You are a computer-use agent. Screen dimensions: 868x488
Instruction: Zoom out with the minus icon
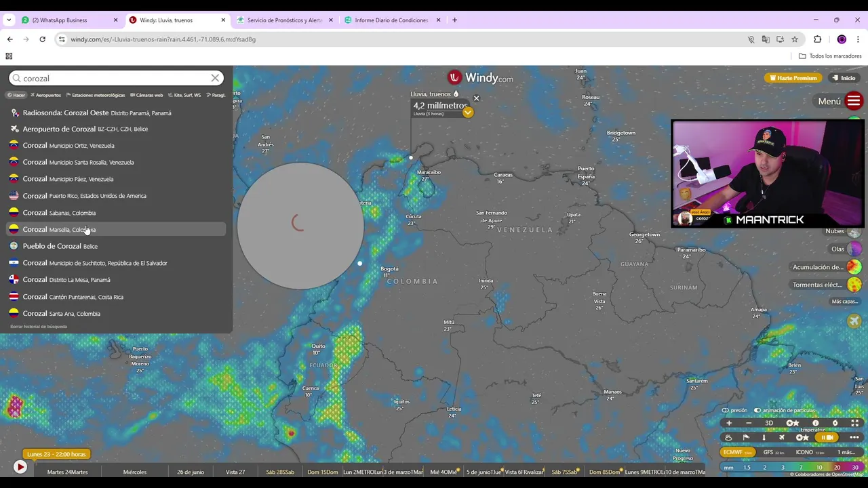click(749, 423)
